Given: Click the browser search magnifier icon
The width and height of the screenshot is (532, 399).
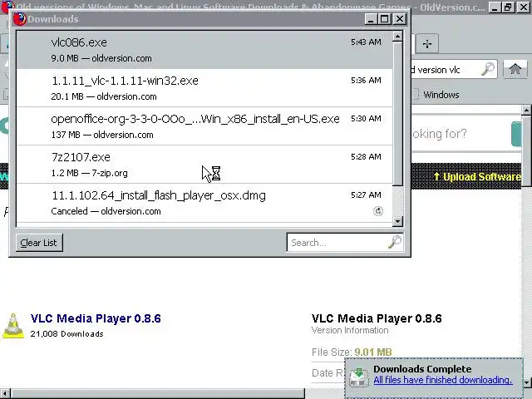Looking at the screenshot, I should click(488, 69).
